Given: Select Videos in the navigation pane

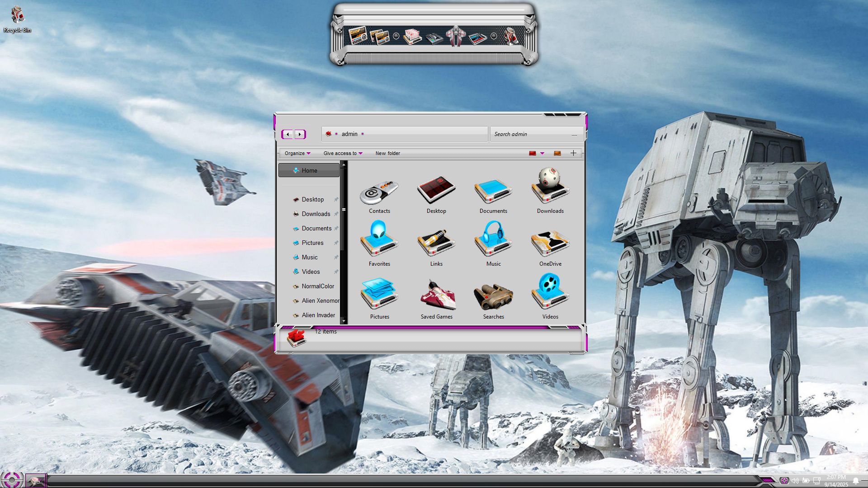Looking at the screenshot, I should (x=309, y=272).
